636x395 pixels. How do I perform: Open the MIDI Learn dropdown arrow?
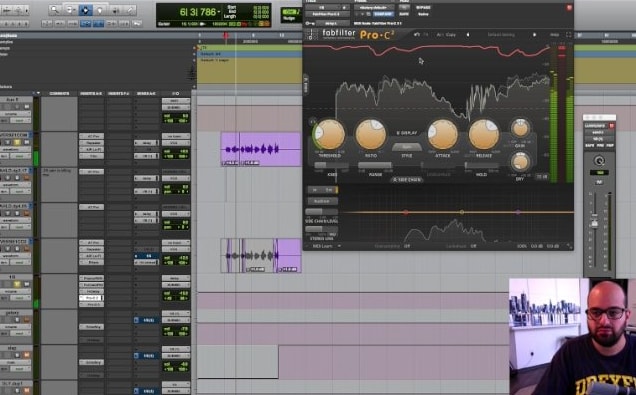pyautogui.click(x=339, y=246)
